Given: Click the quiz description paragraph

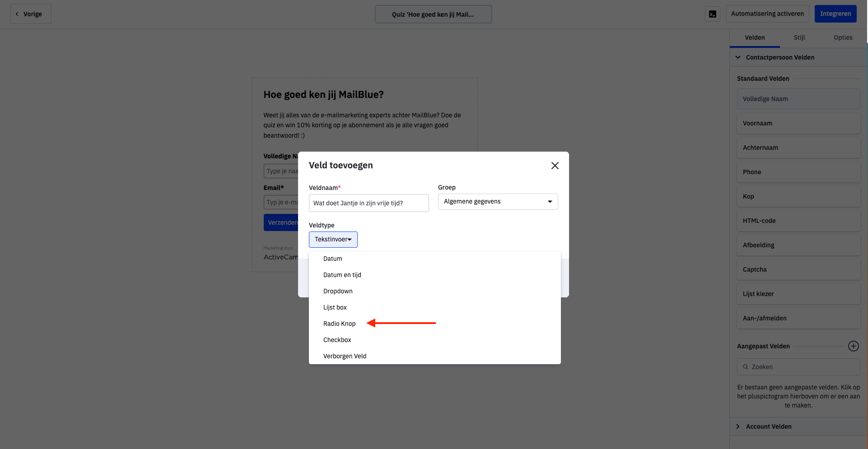Looking at the screenshot, I should point(362,125).
